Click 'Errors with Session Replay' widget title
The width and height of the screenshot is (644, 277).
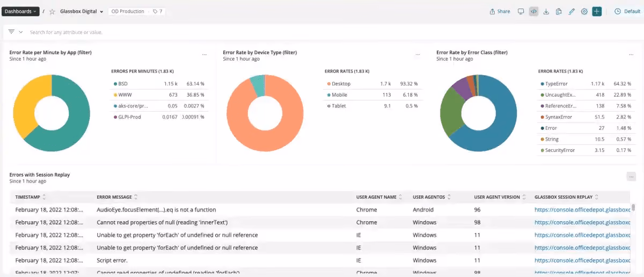click(x=40, y=175)
